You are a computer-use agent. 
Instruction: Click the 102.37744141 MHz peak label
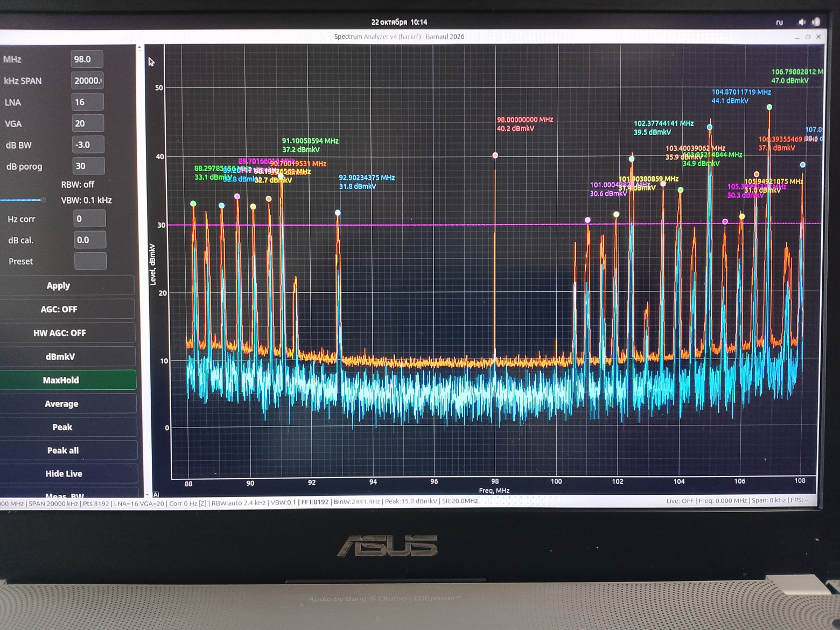pyautogui.click(x=663, y=123)
